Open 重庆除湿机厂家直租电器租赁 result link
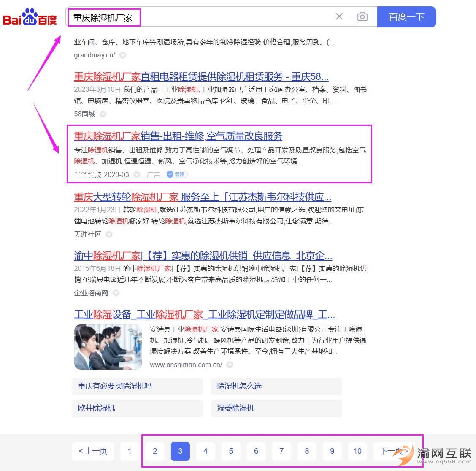 tap(201, 76)
